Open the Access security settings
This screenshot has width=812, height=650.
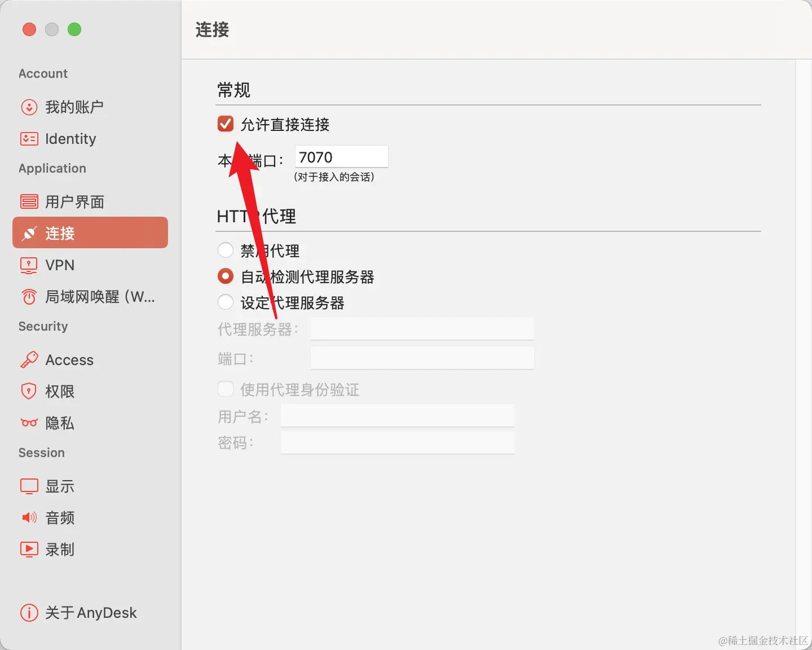90,360
